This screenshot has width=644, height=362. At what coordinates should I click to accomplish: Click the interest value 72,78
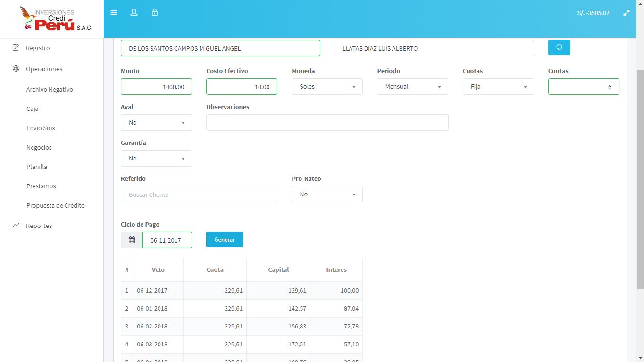(x=351, y=327)
